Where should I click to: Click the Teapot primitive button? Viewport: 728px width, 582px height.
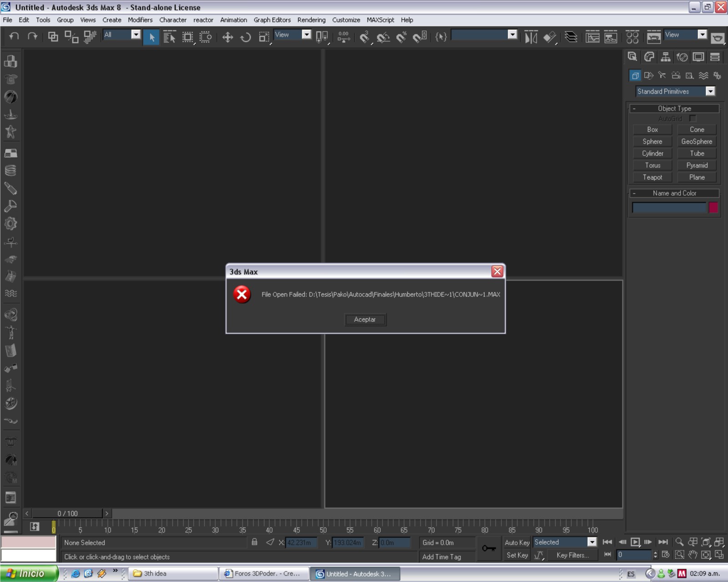tap(652, 177)
